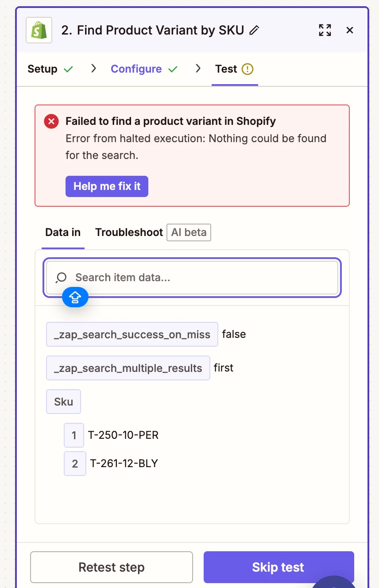The height and width of the screenshot is (588, 379).
Task: Select the _zap_search_success_on_miss key chip
Action: tap(132, 334)
